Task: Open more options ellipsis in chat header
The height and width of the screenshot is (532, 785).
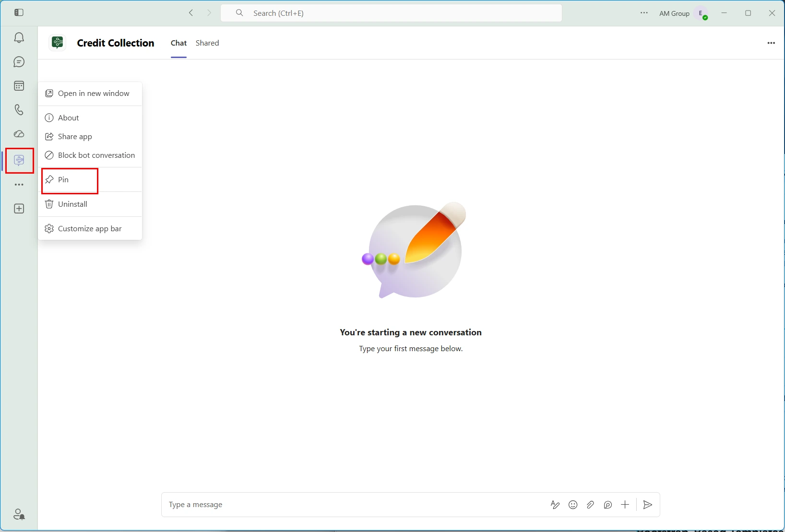Action: 771,43
